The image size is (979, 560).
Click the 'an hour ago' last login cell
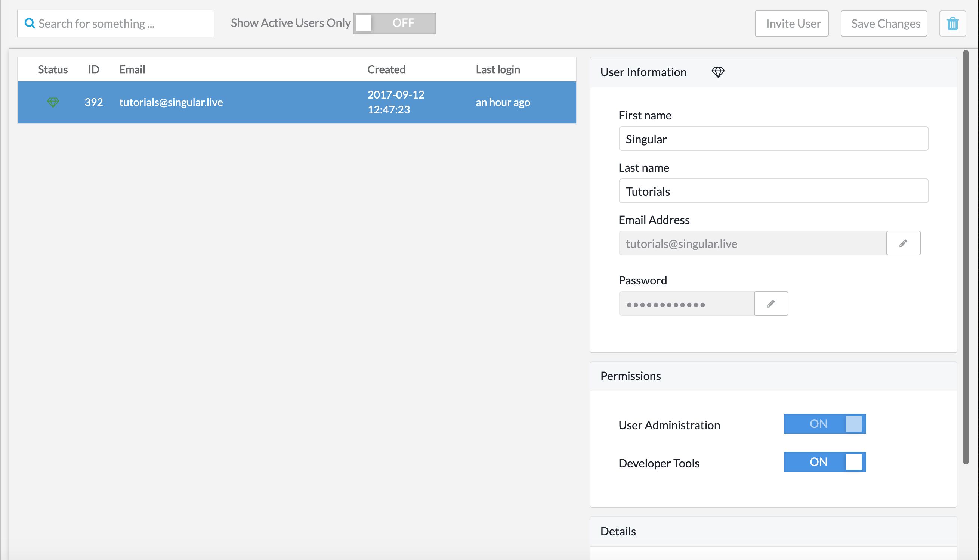(x=503, y=102)
